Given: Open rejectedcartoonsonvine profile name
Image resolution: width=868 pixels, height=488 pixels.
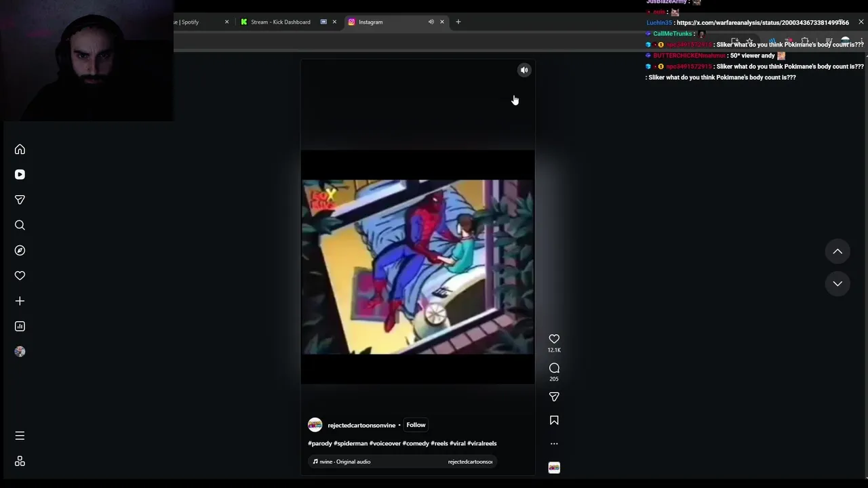Looking at the screenshot, I should tap(361, 426).
